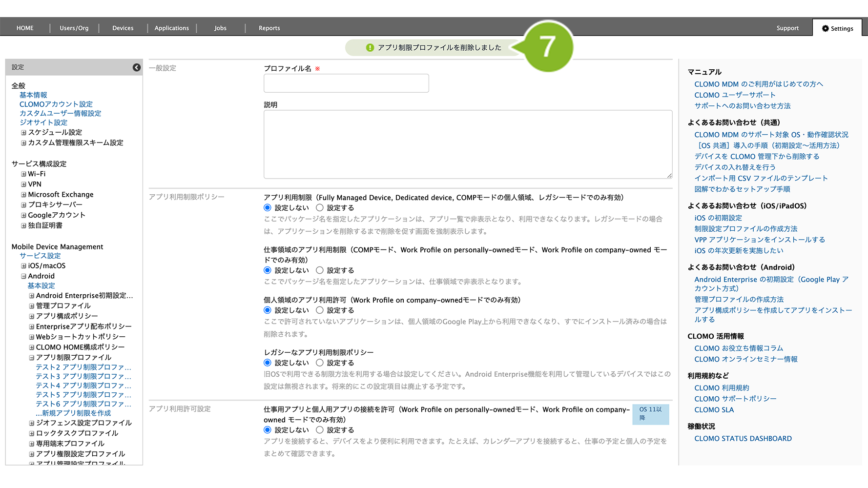Expand the VPN plus icon
The image size is (868, 488).
23,184
